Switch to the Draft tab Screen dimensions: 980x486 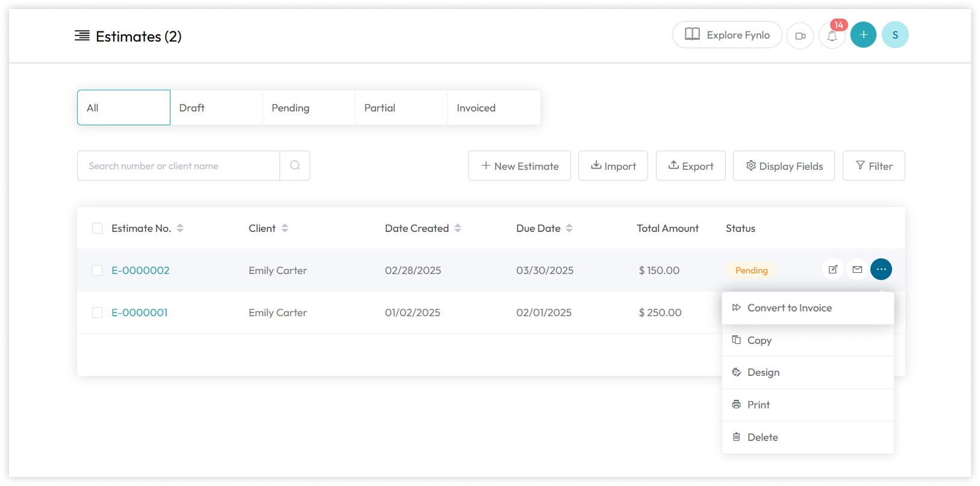(x=216, y=108)
